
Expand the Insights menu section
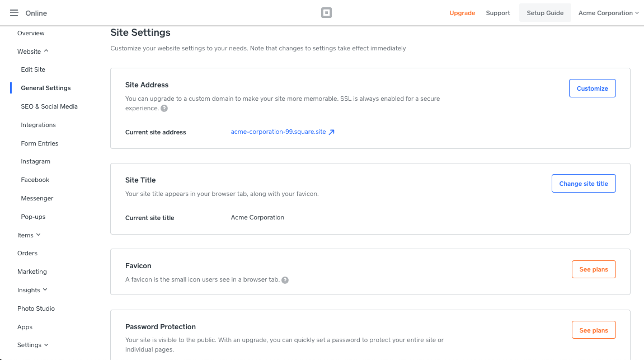click(45, 290)
